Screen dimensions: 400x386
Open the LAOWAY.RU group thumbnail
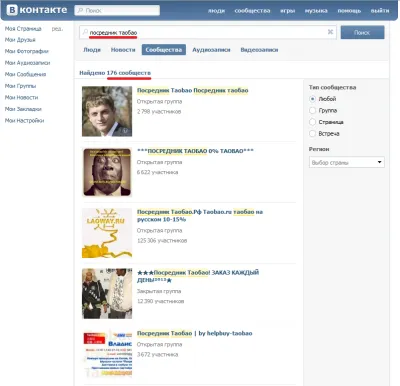tap(107, 233)
